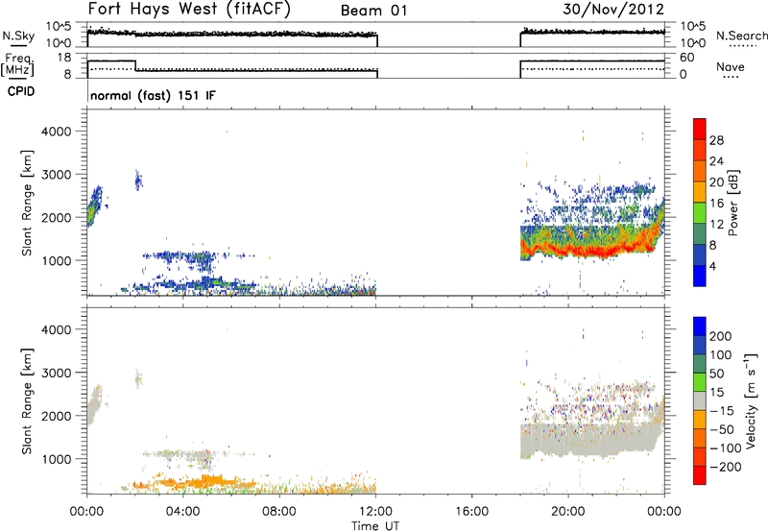The image size is (768, 532).
Task: Select the "normal (fast) 151 IF" text
Action: [153, 95]
